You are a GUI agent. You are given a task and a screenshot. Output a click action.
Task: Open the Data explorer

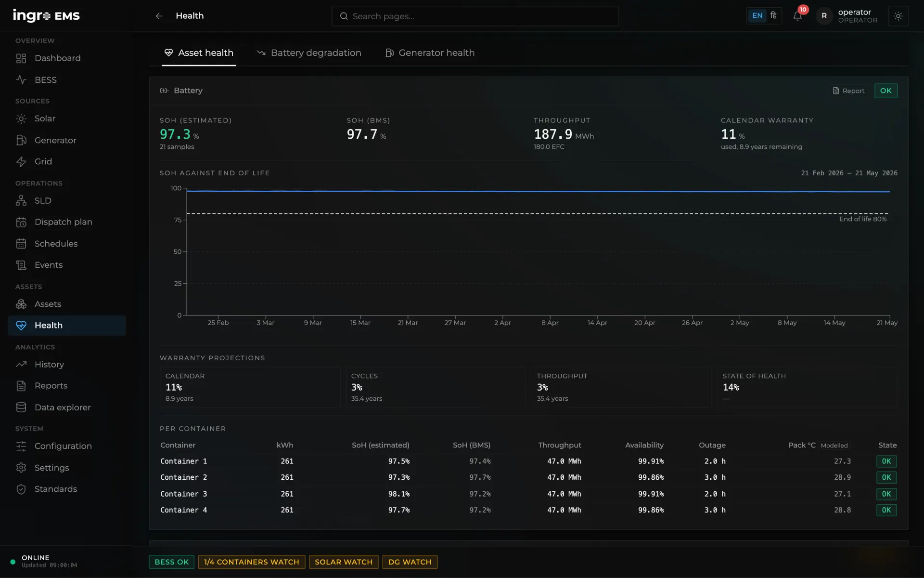(x=67, y=407)
